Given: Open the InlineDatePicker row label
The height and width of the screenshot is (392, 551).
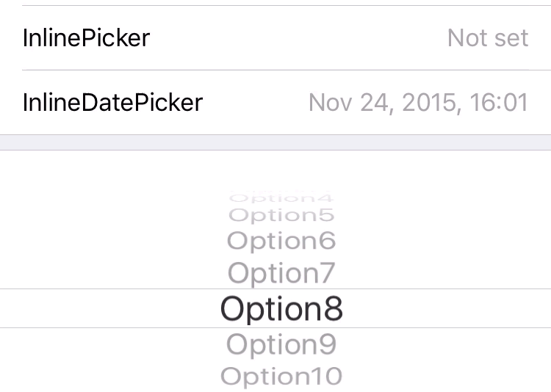Looking at the screenshot, I should (112, 102).
